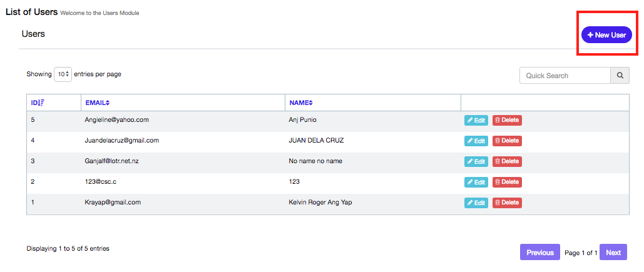
Task: Click the New User button
Action: pos(606,35)
